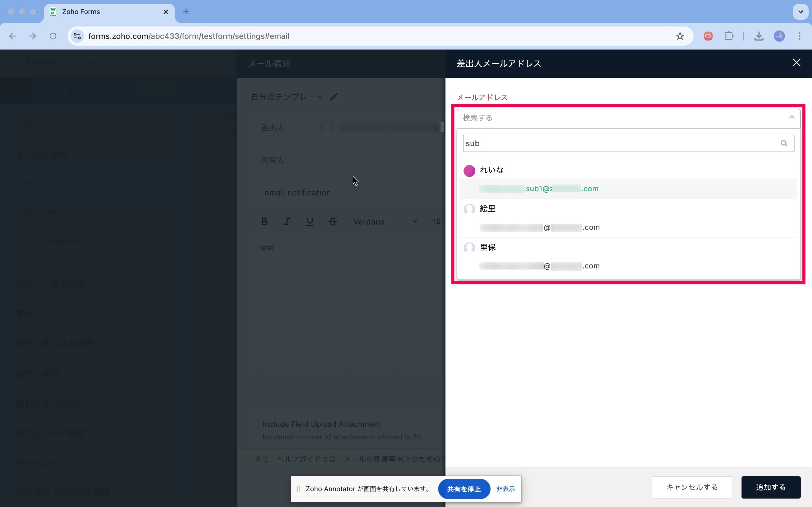The width and height of the screenshot is (812, 507).
Task: Toggle italic formatting in editor
Action: (x=287, y=221)
